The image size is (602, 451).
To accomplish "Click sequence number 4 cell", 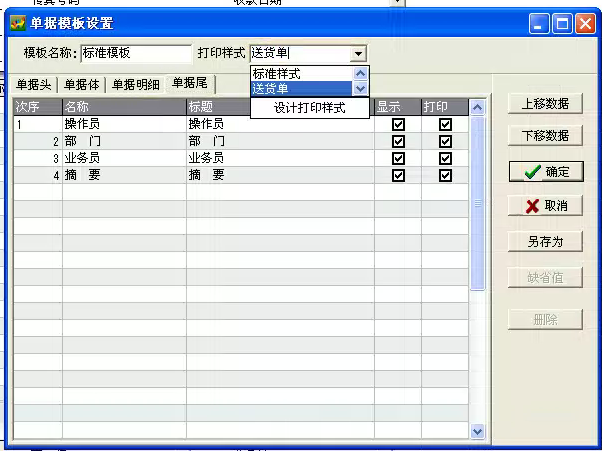I will [38, 175].
